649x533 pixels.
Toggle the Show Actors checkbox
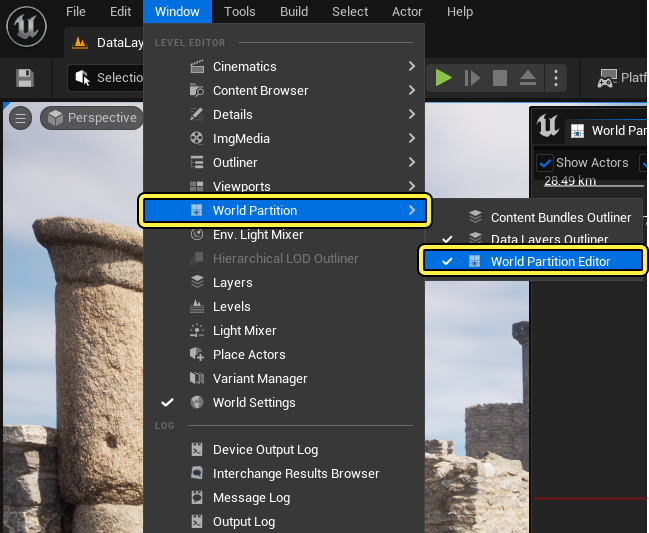coord(545,163)
